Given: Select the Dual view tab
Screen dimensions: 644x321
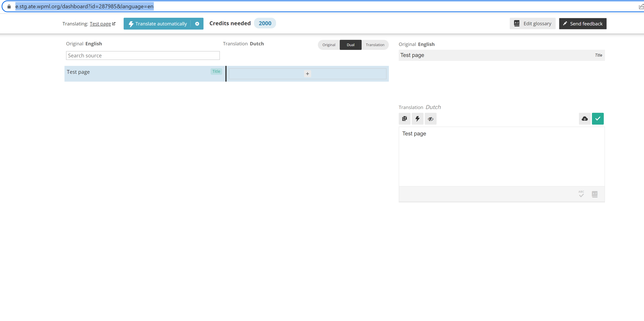Looking at the screenshot, I should point(351,45).
